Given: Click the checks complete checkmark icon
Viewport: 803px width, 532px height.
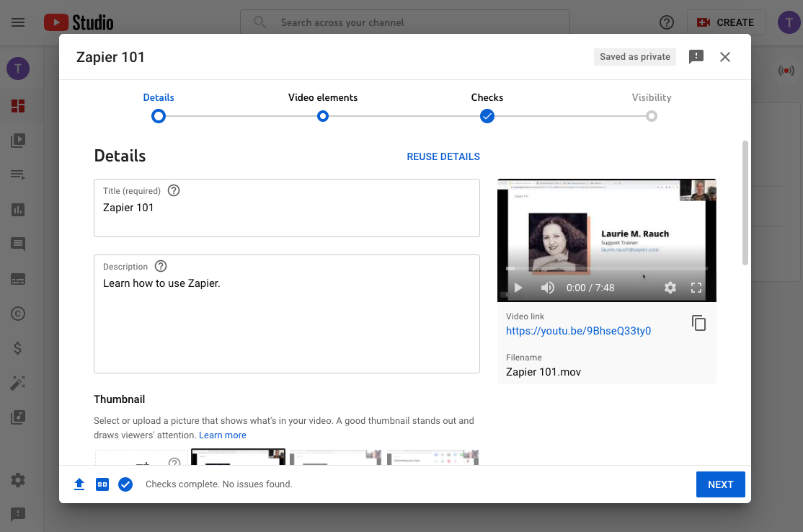Looking at the screenshot, I should (125, 484).
